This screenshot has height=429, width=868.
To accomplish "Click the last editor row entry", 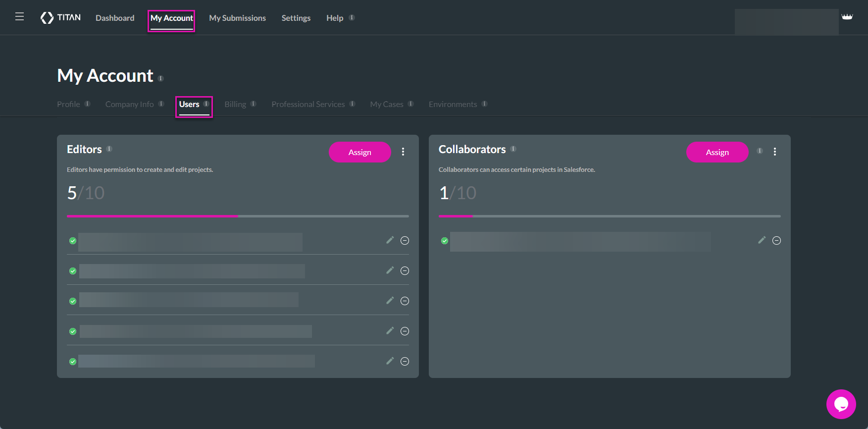I will pyautogui.click(x=197, y=361).
